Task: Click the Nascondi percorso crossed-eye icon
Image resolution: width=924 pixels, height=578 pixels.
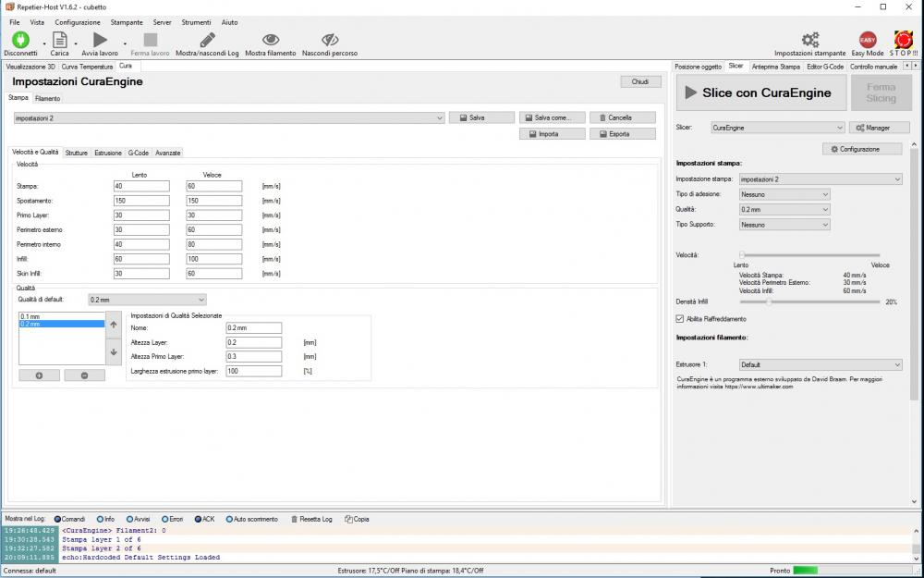Action: coord(330,40)
